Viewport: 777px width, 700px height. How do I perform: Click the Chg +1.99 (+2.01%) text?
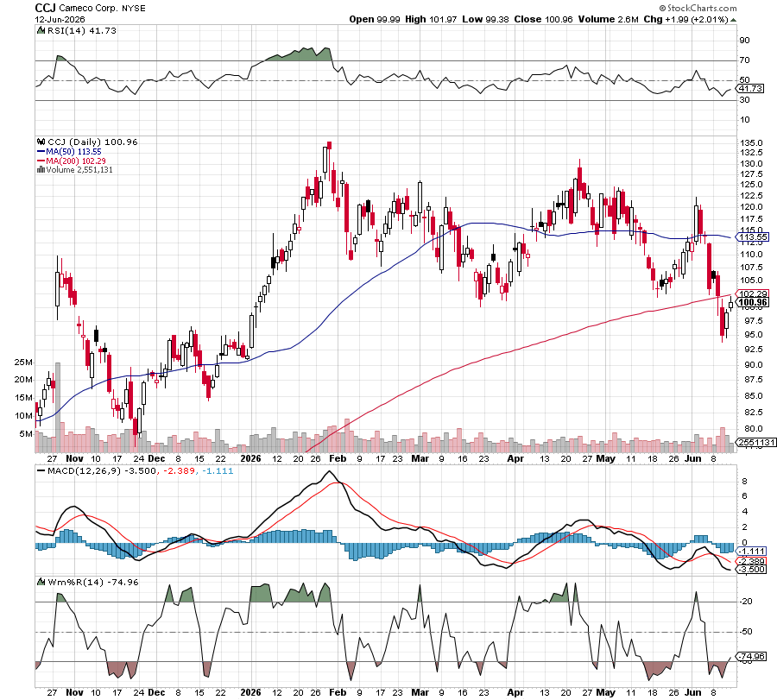pyautogui.click(x=685, y=19)
